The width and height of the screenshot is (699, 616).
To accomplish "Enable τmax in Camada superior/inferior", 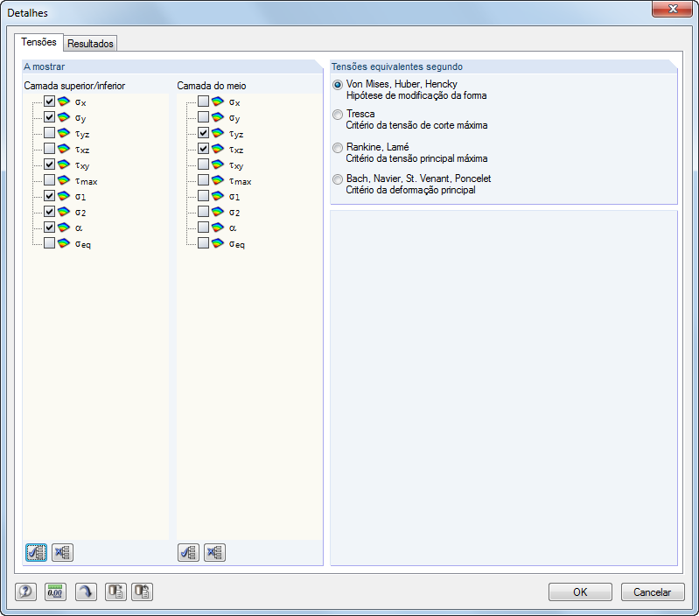I will point(50,180).
